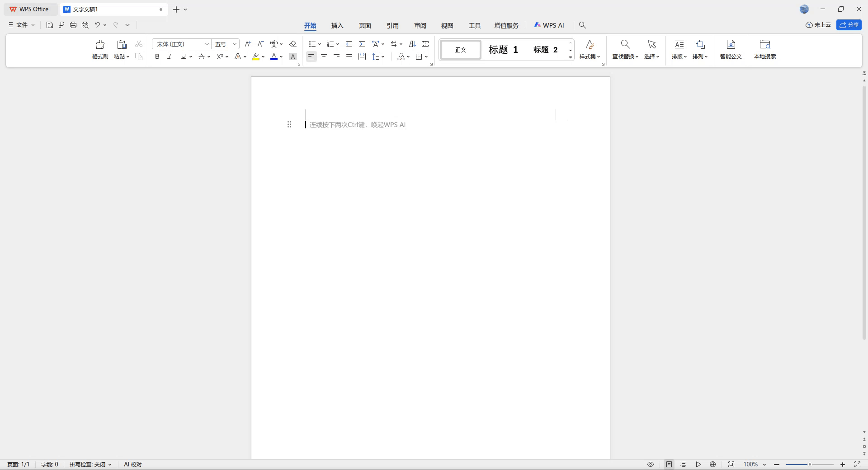Click AI 校对 in the status bar

tap(133, 465)
